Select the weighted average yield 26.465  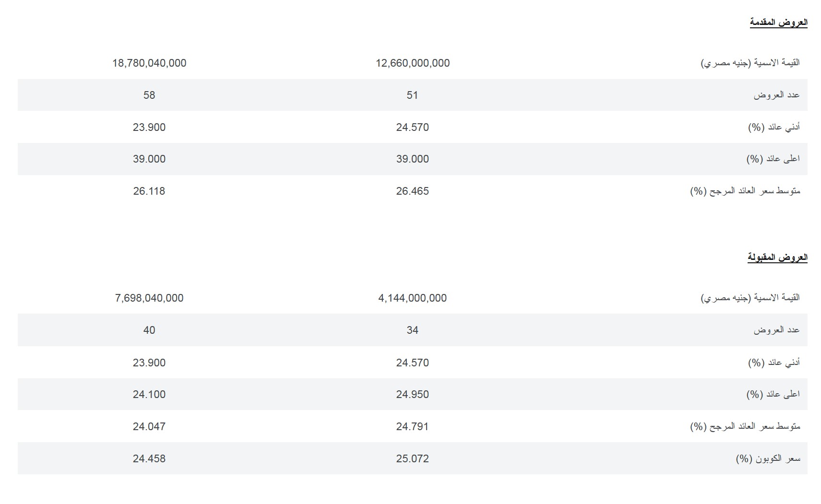pos(413,191)
